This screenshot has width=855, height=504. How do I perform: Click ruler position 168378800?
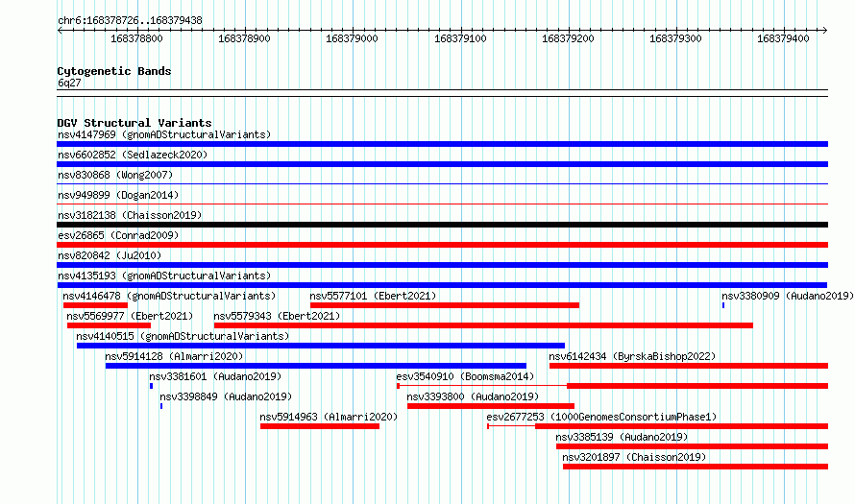point(136,38)
